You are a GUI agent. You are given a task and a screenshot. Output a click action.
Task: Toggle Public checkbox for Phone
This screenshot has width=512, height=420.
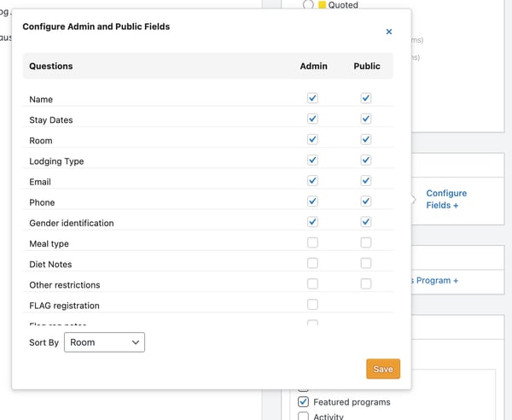coord(366,201)
